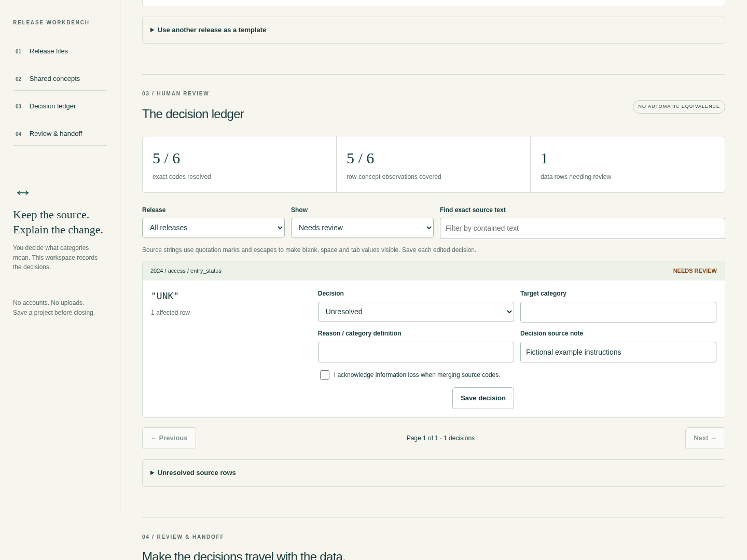The height and width of the screenshot is (560, 747).
Task: Click the '1 affected row' text
Action: (x=171, y=313)
